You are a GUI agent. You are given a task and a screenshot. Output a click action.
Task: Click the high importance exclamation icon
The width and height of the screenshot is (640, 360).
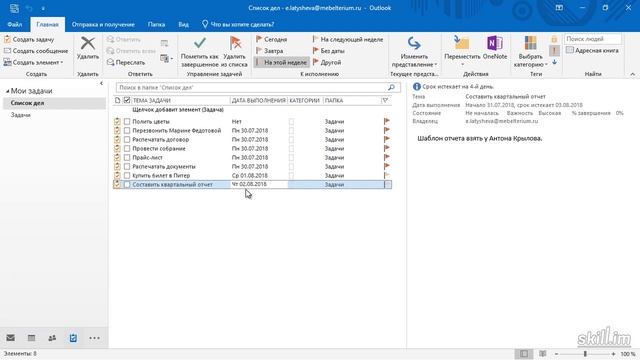coord(554,51)
